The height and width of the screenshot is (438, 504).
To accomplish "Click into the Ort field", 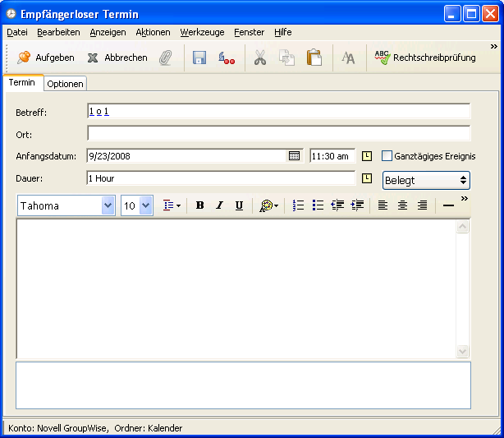I will coord(279,133).
